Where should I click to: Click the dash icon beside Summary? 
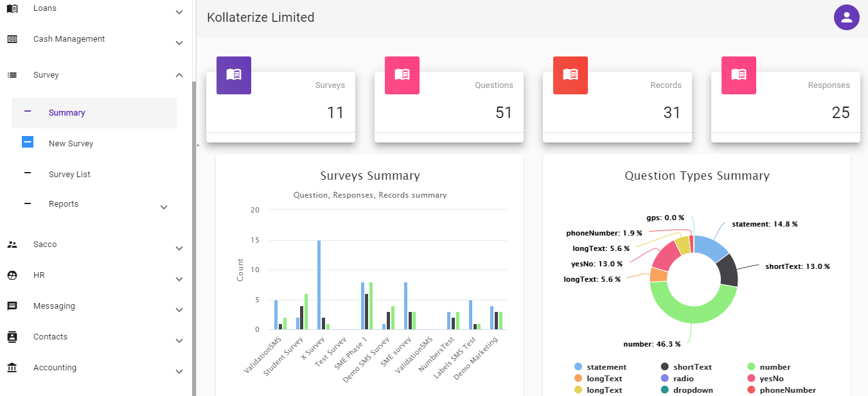(28, 111)
